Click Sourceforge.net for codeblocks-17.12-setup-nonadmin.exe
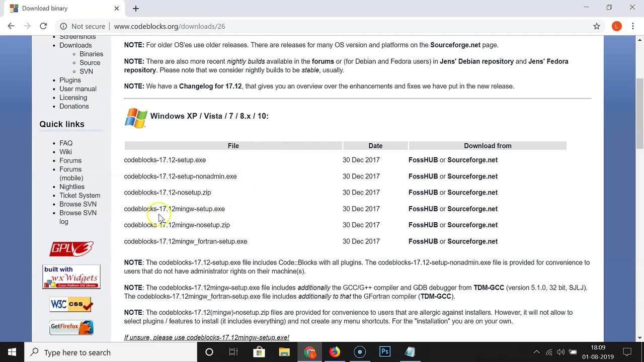The width and height of the screenshot is (644, 362). [x=472, y=176]
